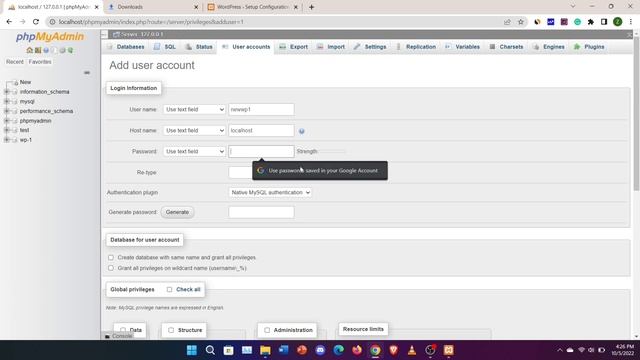Open Chrome profile avatar
The image size is (640, 360).
click(618, 22)
